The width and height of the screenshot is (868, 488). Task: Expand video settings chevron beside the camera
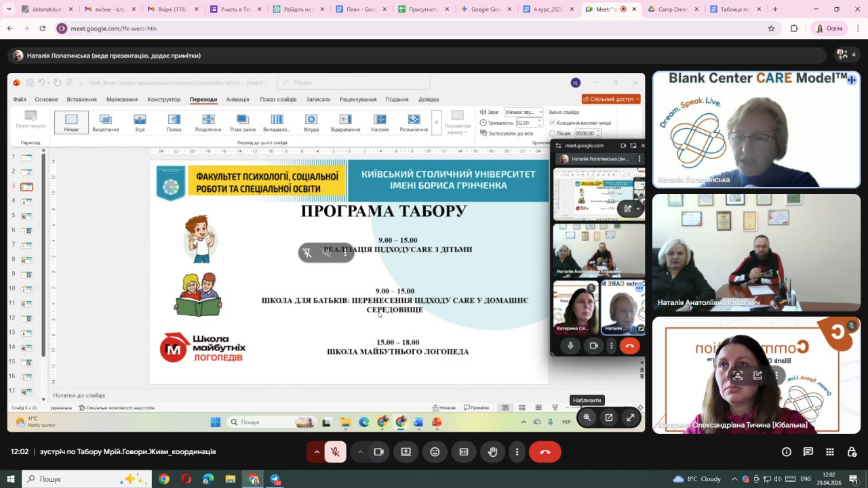360,452
